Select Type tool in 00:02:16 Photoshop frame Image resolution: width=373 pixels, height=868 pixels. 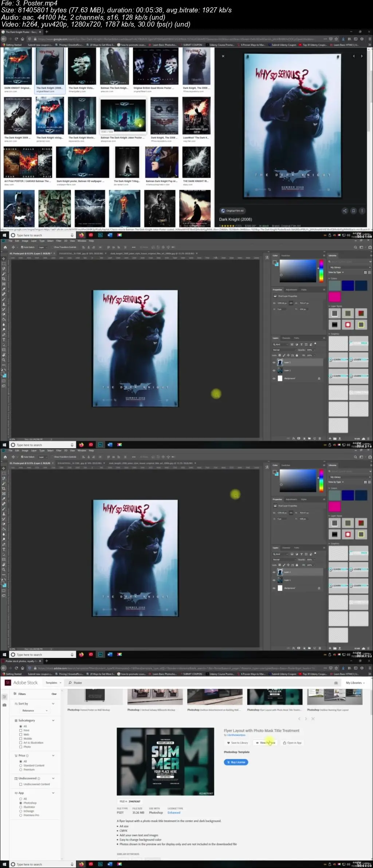point(4,340)
